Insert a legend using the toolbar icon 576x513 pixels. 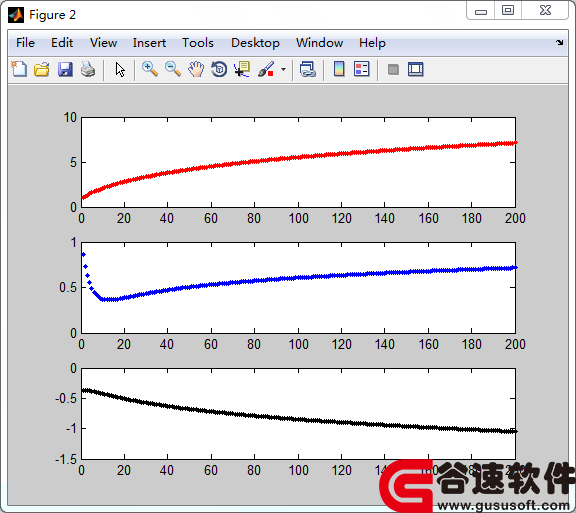pyautogui.click(x=362, y=69)
